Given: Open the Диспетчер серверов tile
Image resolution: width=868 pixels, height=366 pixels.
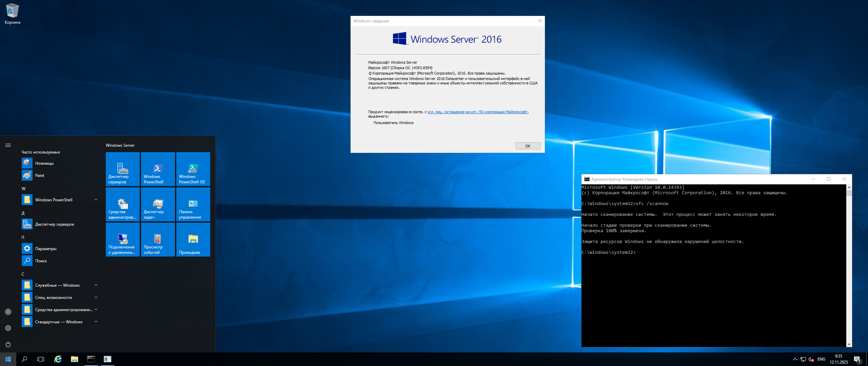Looking at the screenshot, I should click(x=122, y=169).
